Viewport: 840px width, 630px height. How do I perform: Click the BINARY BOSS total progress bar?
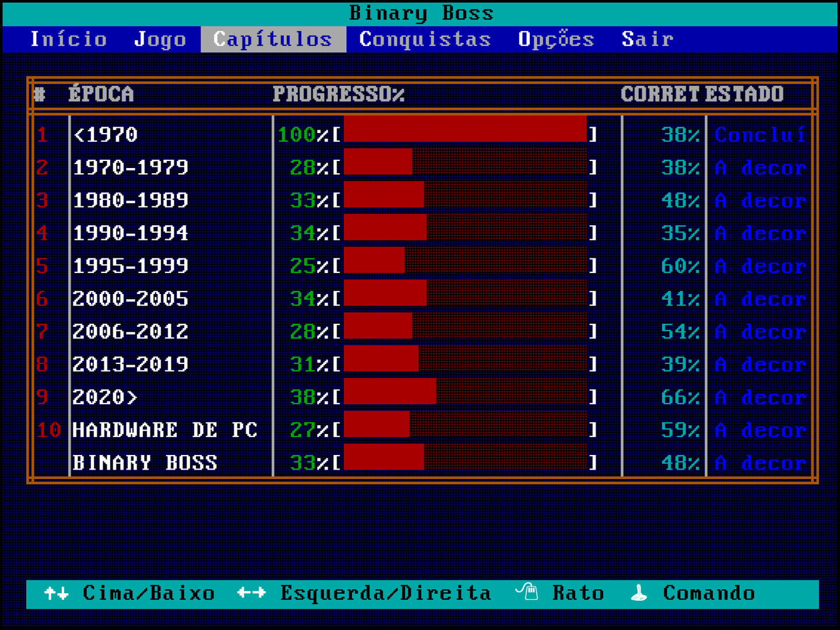tap(465, 463)
